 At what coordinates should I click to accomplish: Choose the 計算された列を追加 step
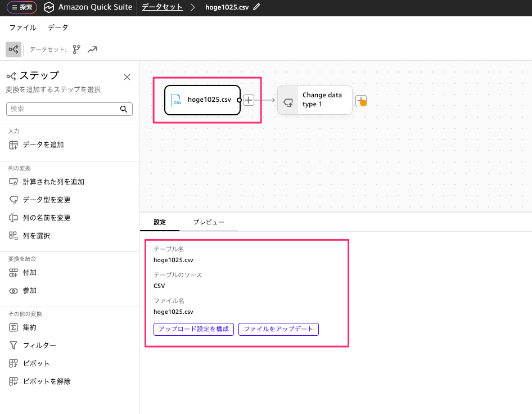(x=53, y=182)
